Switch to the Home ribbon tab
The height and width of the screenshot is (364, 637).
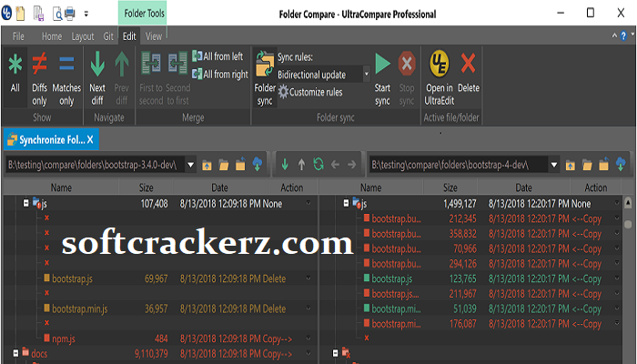tap(52, 36)
